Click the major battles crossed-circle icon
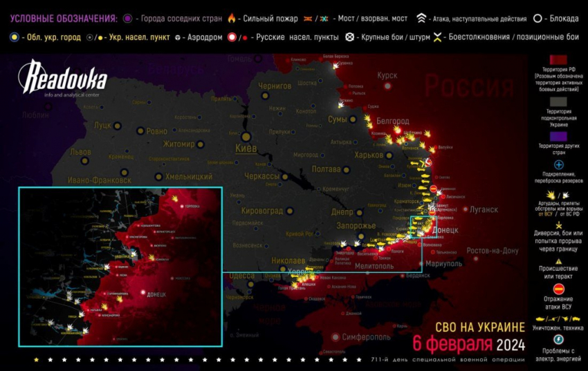 351,37
